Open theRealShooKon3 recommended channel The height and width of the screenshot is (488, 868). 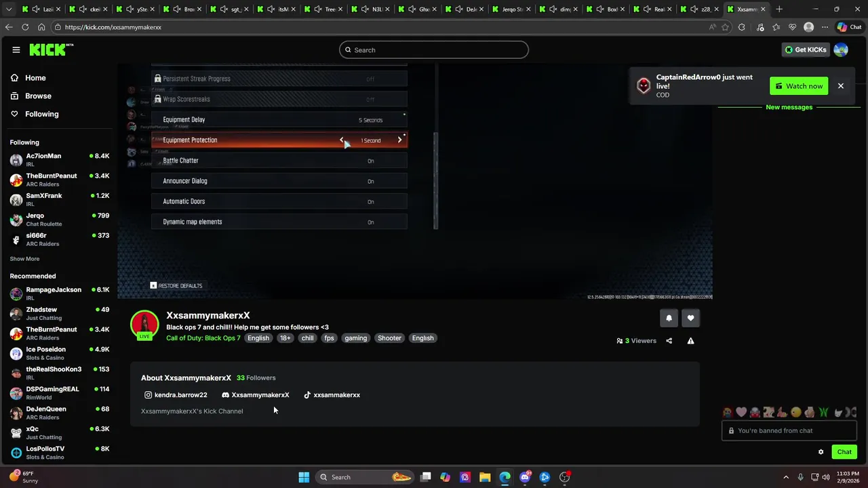[x=60, y=373]
